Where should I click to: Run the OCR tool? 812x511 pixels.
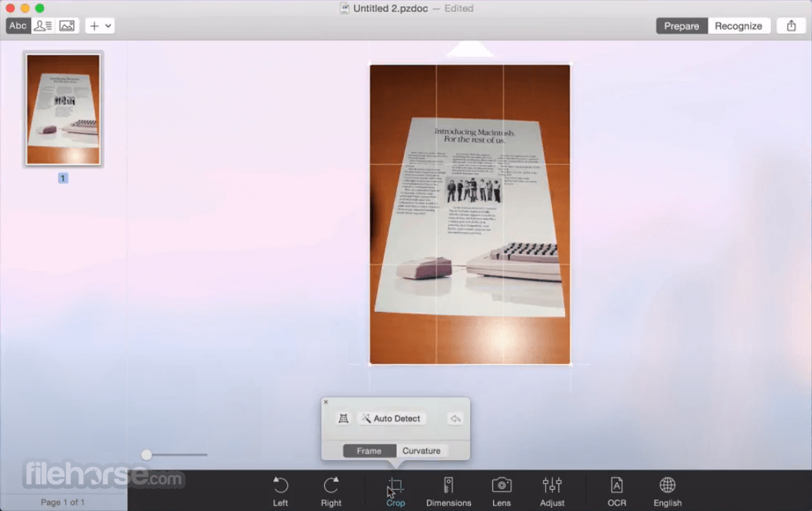617,491
